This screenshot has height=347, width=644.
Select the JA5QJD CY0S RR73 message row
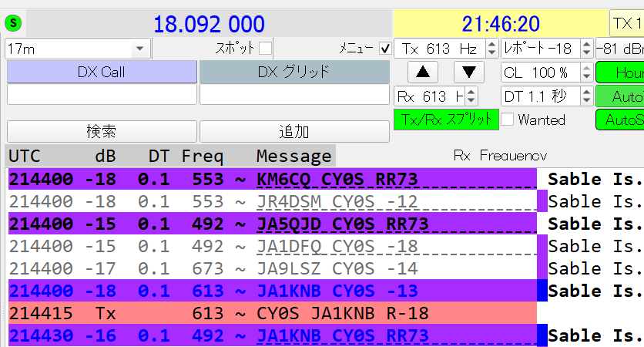pos(273,224)
